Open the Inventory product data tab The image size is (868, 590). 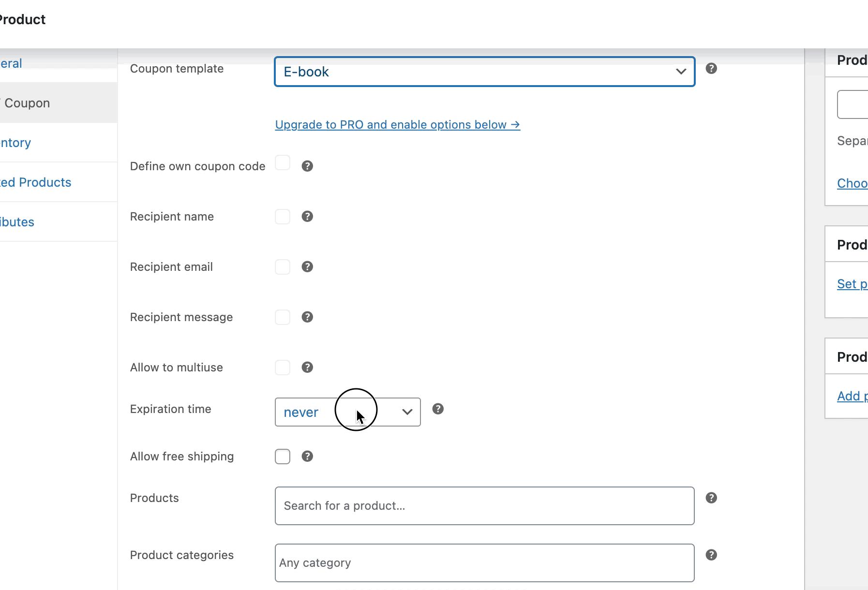click(x=59, y=143)
